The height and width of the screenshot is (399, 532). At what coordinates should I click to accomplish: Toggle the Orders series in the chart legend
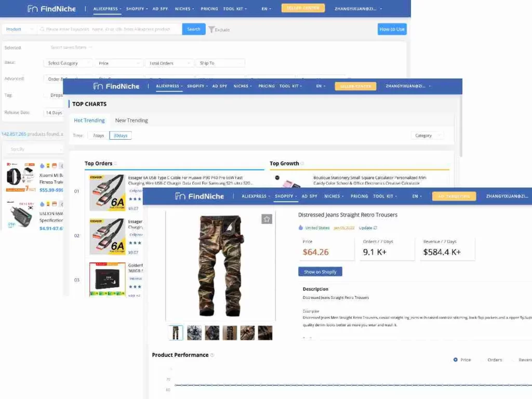[x=495, y=360]
